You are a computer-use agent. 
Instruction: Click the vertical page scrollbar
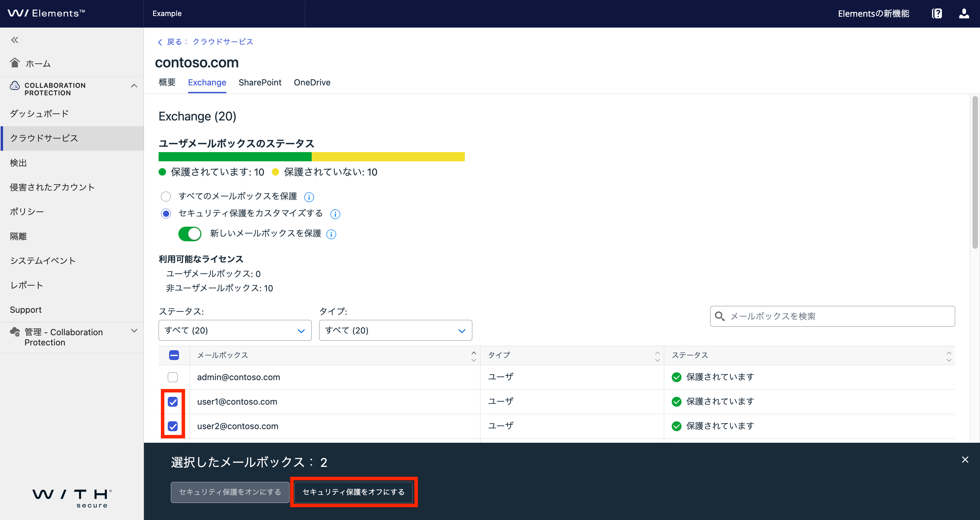point(975,172)
